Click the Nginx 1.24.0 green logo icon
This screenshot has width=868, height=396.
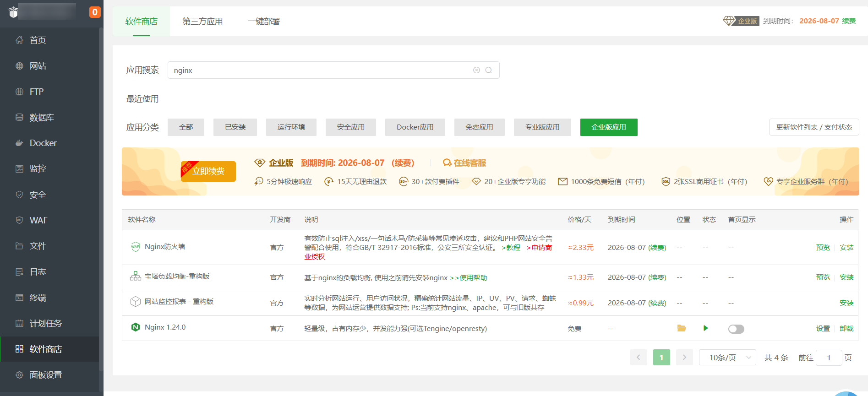pyautogui.click(x=135, y=327)
